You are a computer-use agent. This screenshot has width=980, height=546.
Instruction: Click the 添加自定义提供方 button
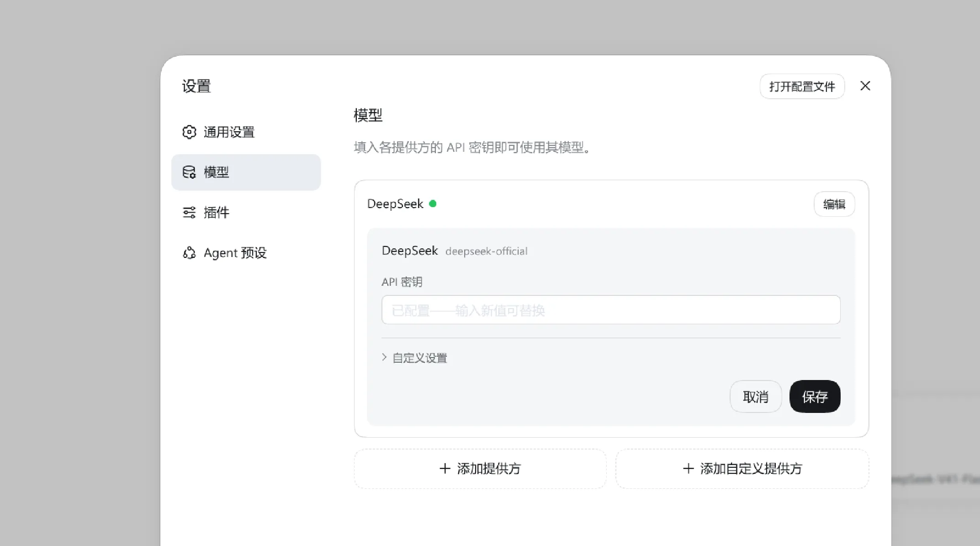pos(742,469)
